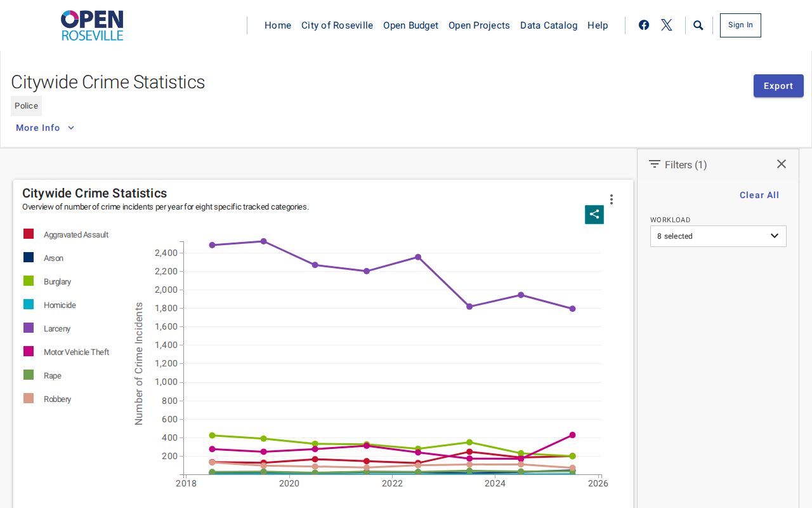Toggle Motor Vehicle Theft magenta swatch
The width and height of the screenshot is (812, 508).
(x=29, y=352)
